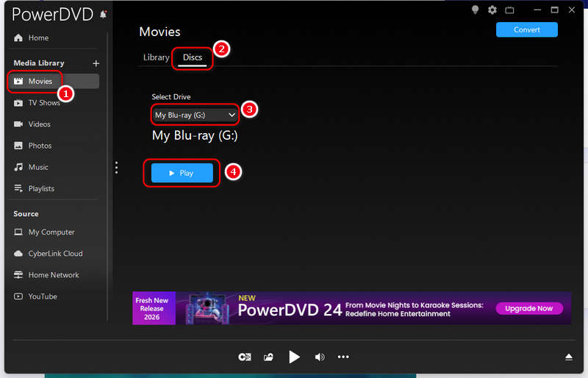This screenshot has width=588, height=378.
Task: Open the notification bell beside PowerDVD logo
Action: (103, 14)
